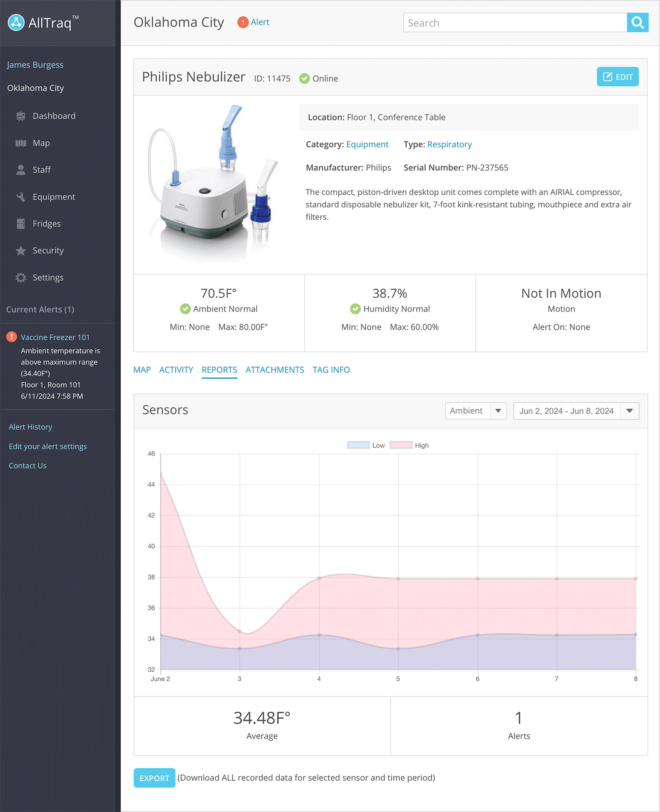
Task: Open Dashboard from the sidebar
Action: 54,116
